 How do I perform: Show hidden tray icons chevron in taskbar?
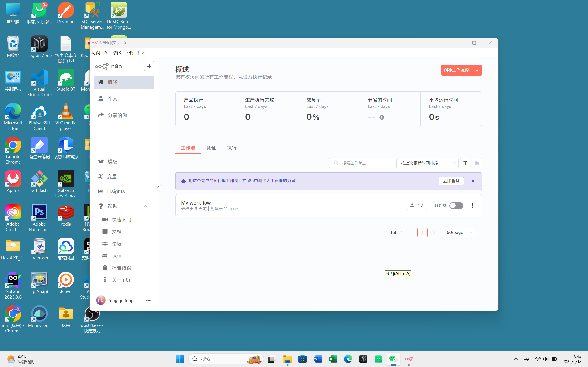[516, 359]
